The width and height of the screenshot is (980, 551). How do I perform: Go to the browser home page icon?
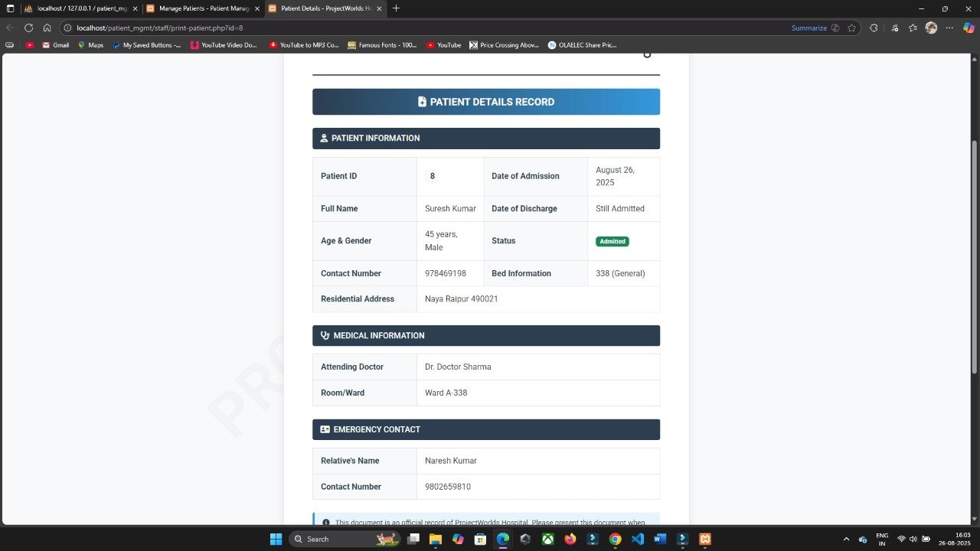tap(47, 28)
